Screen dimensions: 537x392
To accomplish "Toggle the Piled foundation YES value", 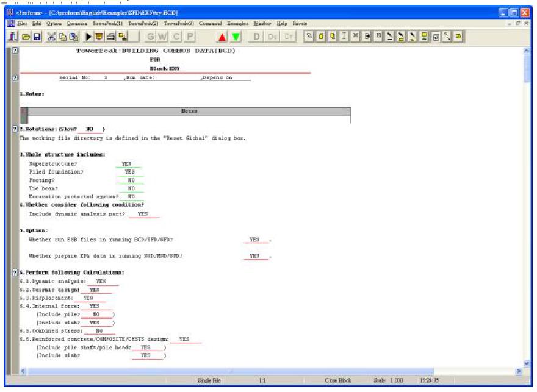I will point(129,172).
